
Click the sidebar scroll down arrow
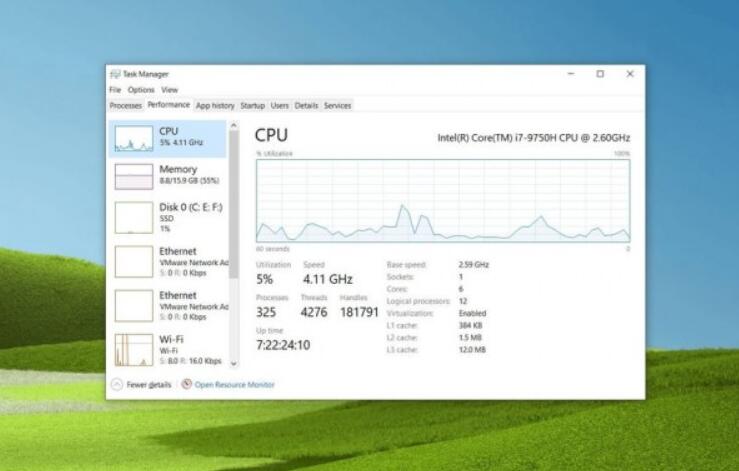[x=234, y=363]
